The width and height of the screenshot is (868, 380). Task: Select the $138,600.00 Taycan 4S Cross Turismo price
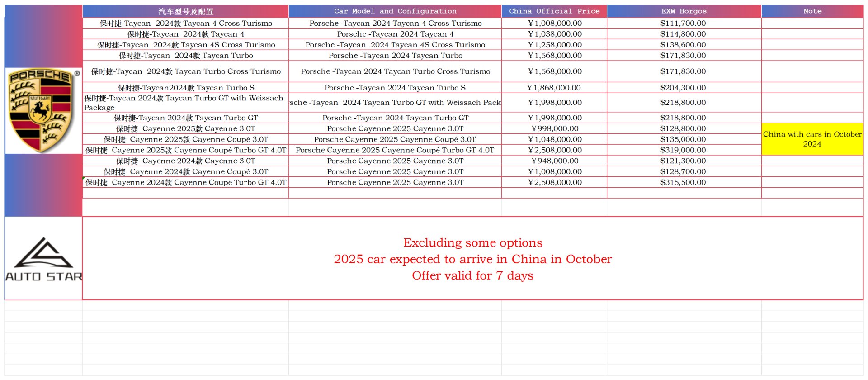point(683,45)
